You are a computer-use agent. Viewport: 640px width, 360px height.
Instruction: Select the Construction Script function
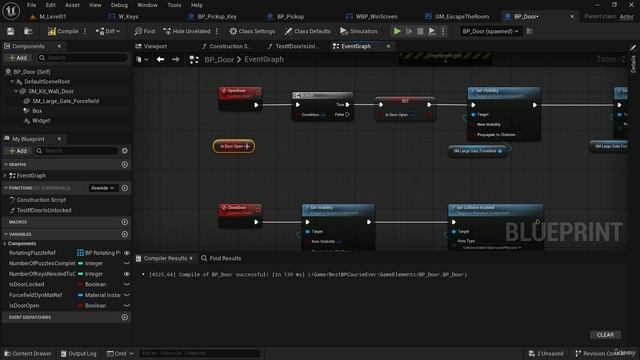click(41, 200)
